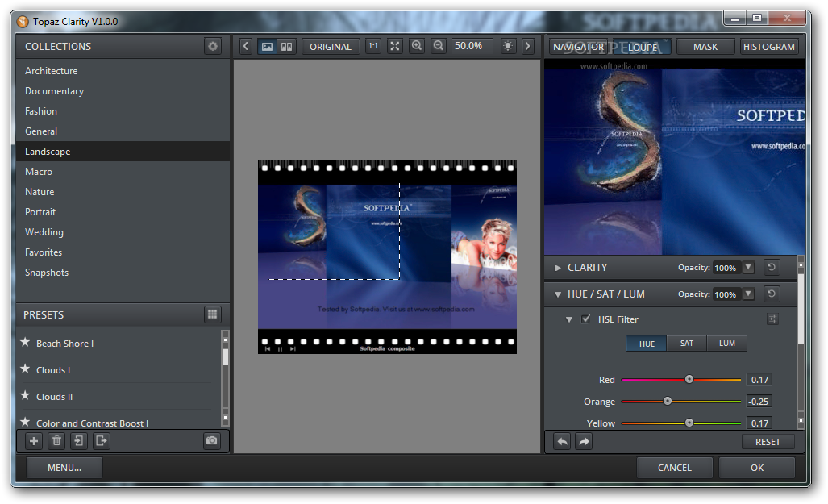
Task: Adjust the Red hue slider
Action: tap(689, 379)
